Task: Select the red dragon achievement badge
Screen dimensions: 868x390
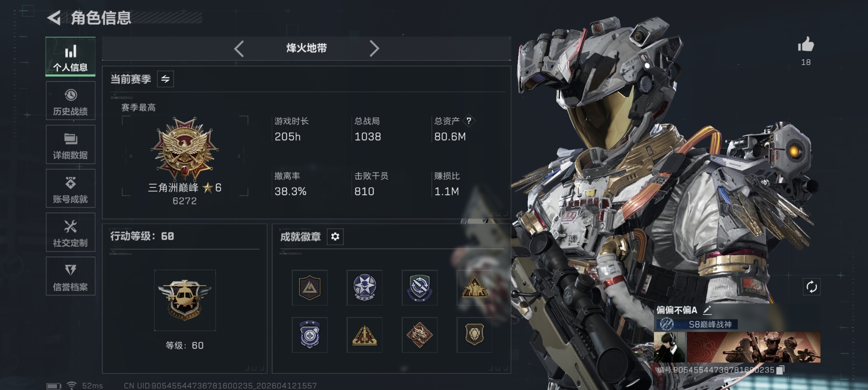Action: point(419,334)
